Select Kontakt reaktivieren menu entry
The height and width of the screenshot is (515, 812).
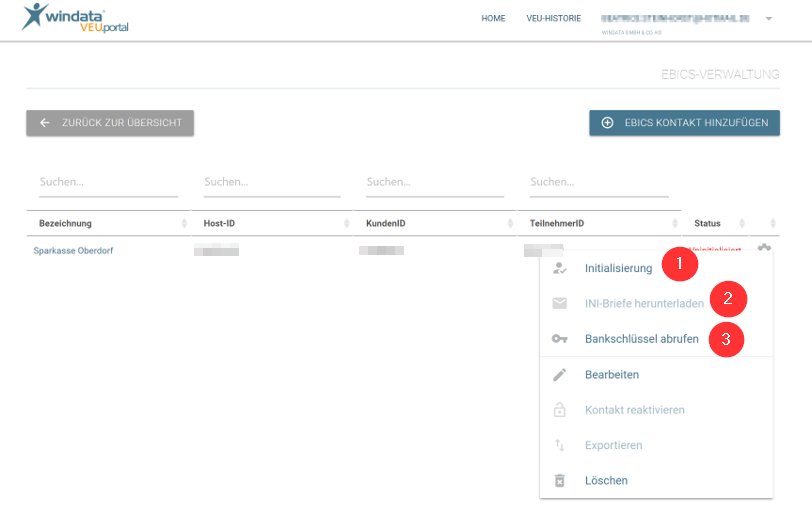(634, 410)
